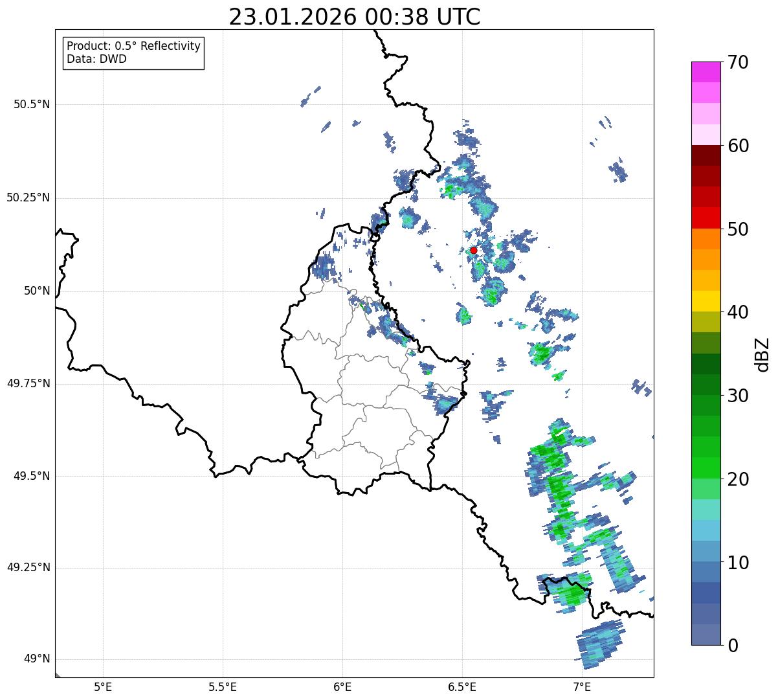The image size is (778, 700).
Task: Click the dBZ colorbar axis label
Action: click(x=762, y=354)
